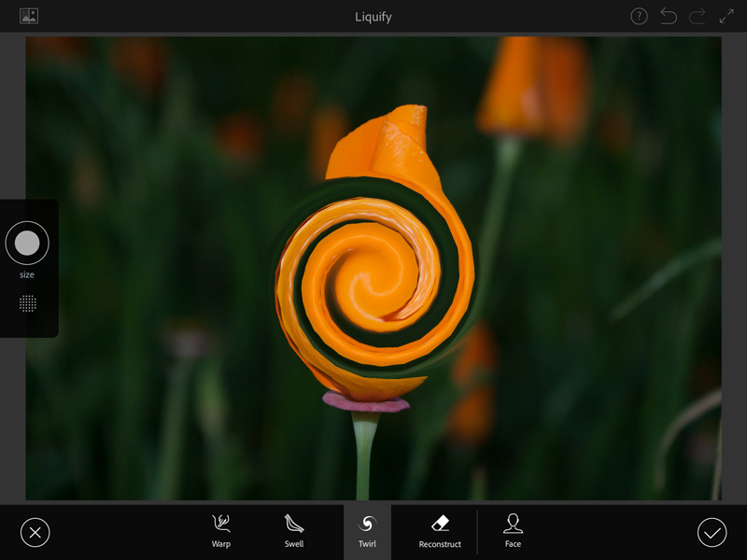Click the Liquify title in header
This screenshot has height=560, width=747.
(373, 17)
